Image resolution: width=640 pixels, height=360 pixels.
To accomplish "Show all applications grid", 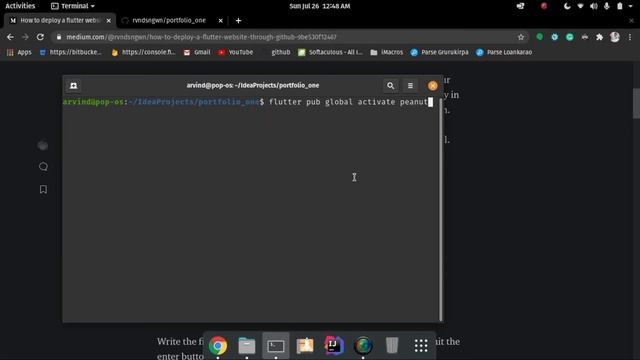I will (421, 346).
